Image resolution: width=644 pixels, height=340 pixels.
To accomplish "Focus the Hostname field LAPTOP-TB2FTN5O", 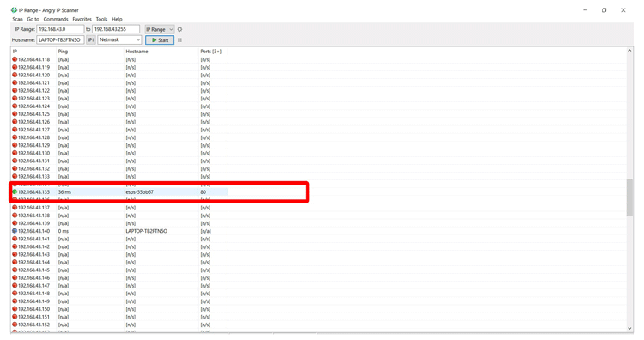I will click(x=60, y=39).
